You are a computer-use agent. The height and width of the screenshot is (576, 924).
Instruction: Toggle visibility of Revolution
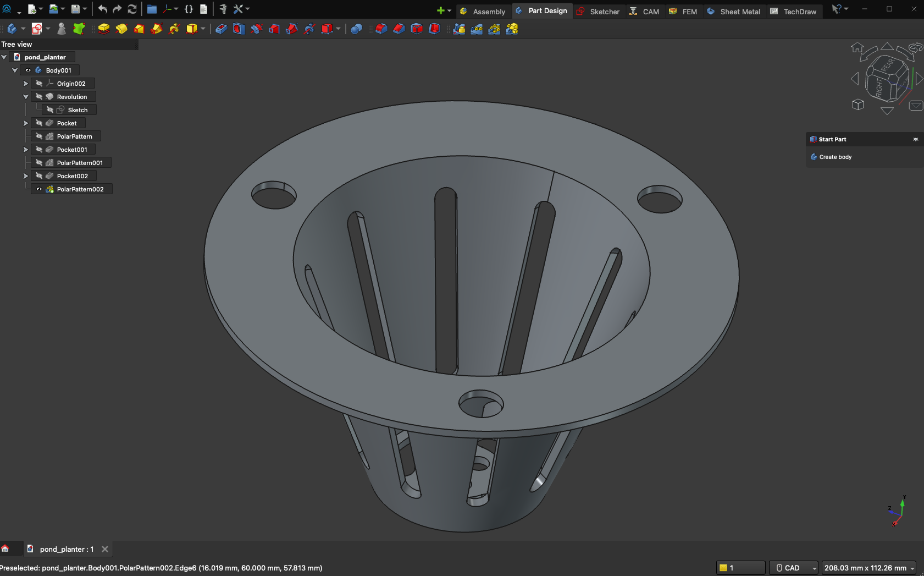[x=39, y=97]
